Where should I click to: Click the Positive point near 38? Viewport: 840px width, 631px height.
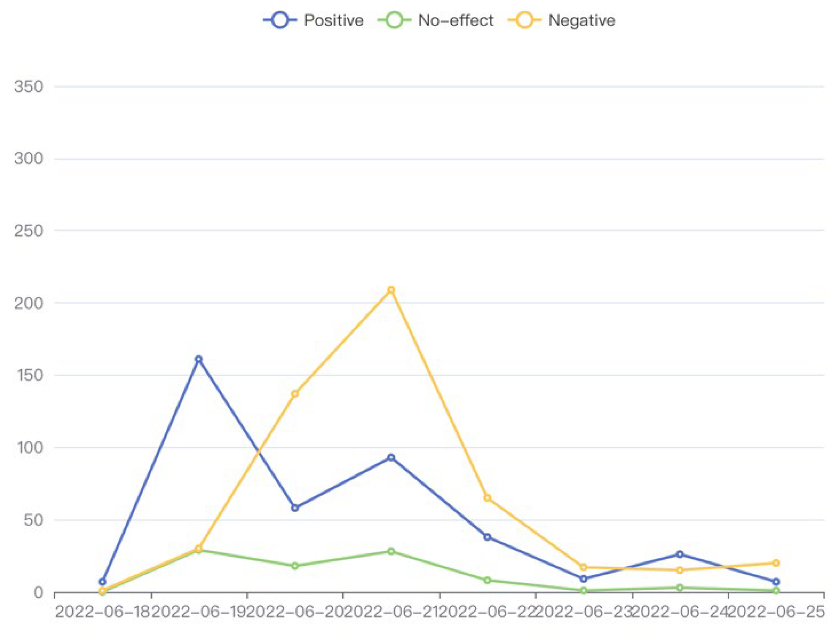pos(487,537)
